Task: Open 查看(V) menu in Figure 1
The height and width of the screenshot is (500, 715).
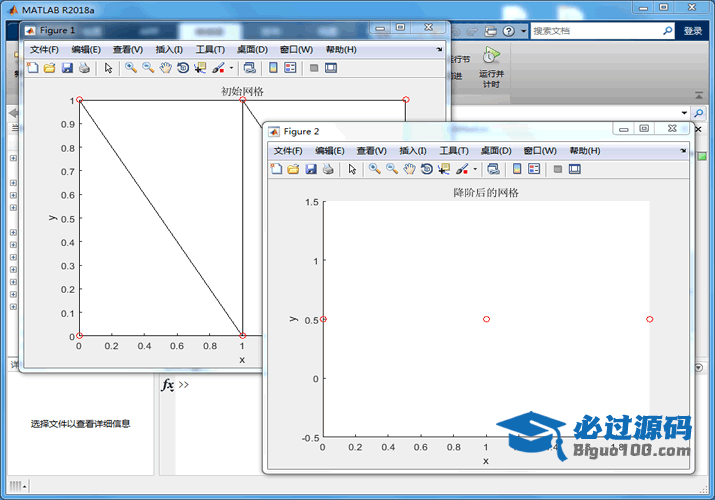Action: click(128, 50)
